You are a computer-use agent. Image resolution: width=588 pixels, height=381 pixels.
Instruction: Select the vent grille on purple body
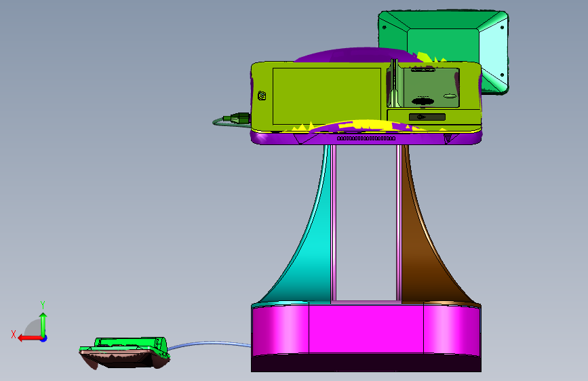point(366,138)
